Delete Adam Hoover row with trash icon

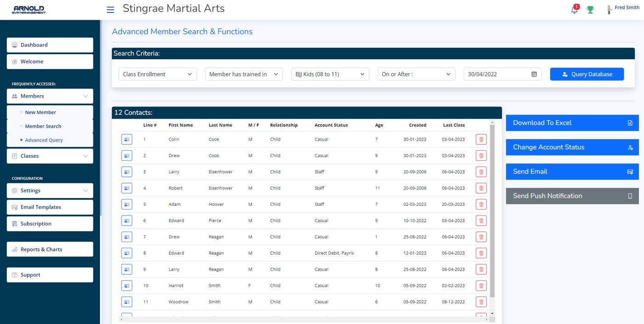tap(481, 204)
